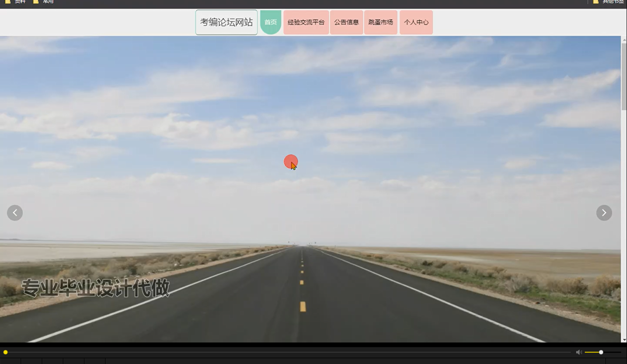
Task: Select the 经验交流平台 menu item
Action: [x=306, y=22]
